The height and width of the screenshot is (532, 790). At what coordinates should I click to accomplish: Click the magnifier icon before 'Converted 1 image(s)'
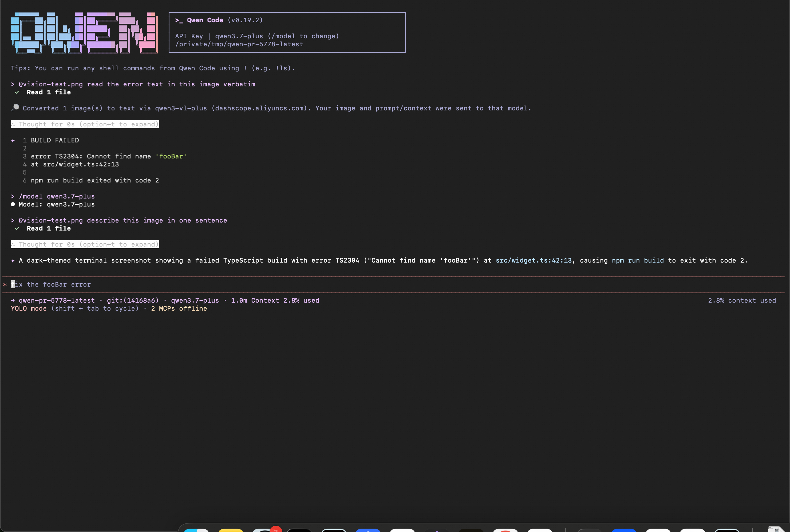click(x=15, y=108)
